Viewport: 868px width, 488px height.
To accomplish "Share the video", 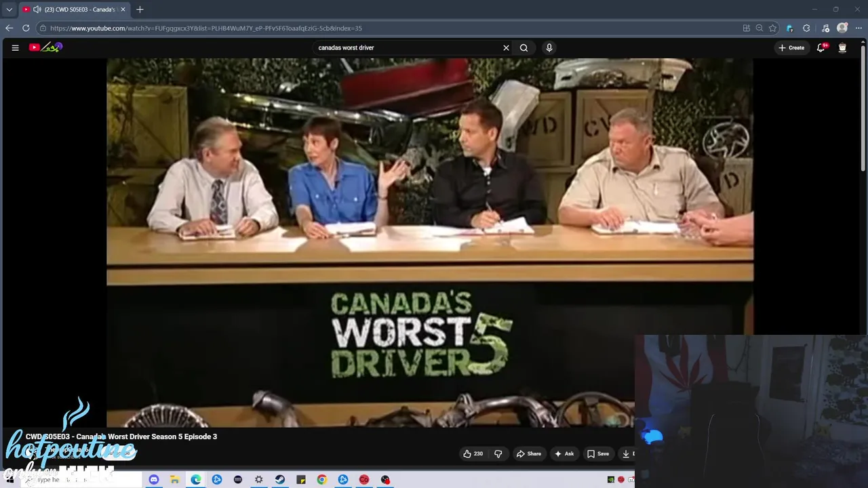I will [529, 453].
